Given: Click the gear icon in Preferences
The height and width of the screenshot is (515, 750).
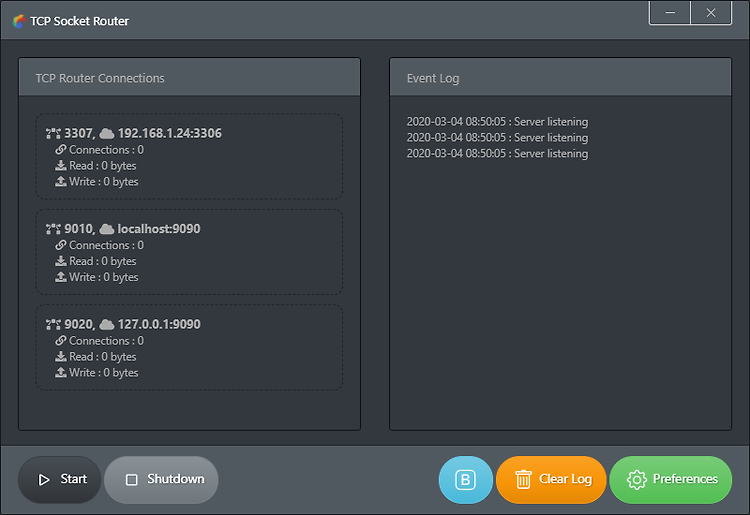Looking at the screenshot, I should [x=637, y=480].
